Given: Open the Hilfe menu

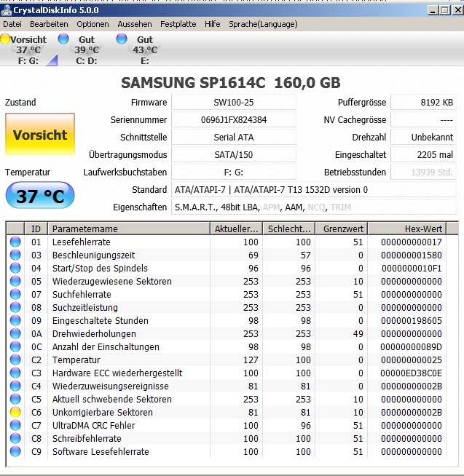Looking at the screenshot, I should [213, 24].
